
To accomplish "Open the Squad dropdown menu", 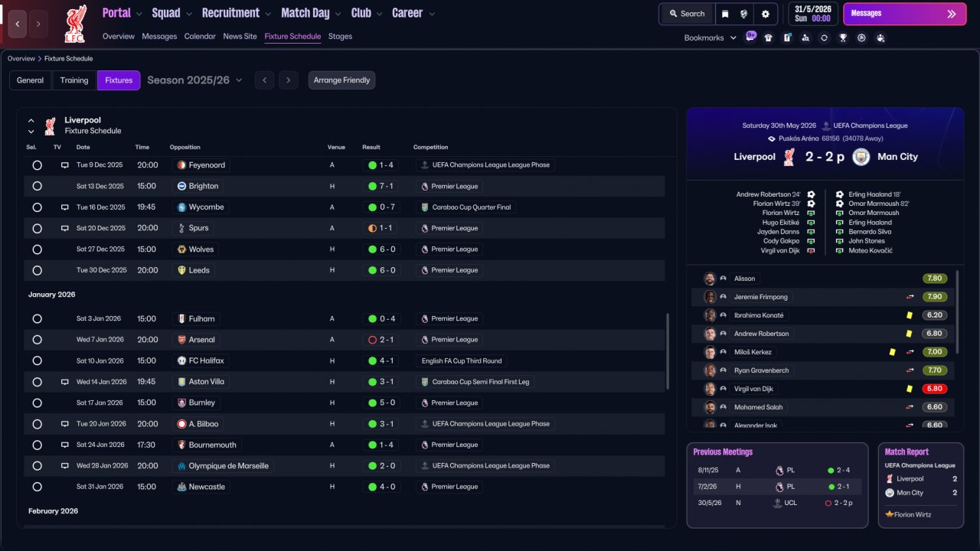I will coord(171,13).
